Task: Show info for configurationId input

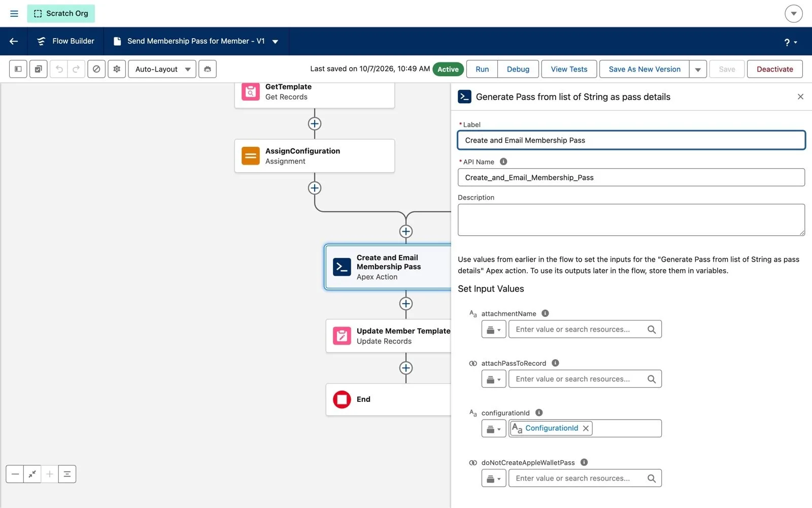Action: [539, 412]
